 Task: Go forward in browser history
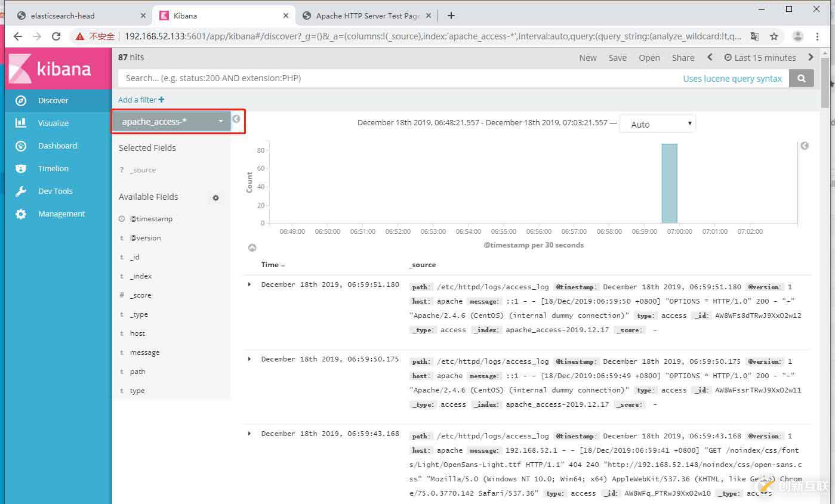click(x=37, y=36)
